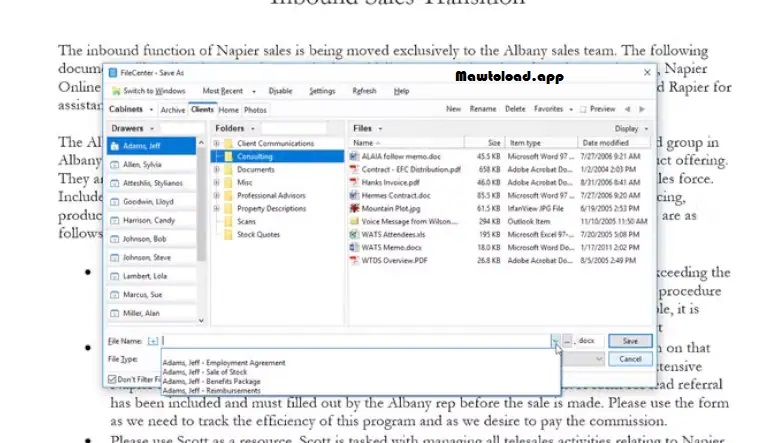Open the Most Recent dropdown arrow
Viewport: 770px width, 443px height.
point(254,91)
